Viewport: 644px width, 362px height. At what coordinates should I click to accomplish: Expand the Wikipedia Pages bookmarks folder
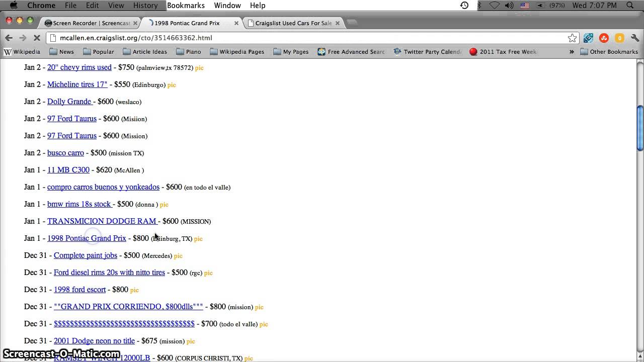pyautogui.click(x=237, y=52)
